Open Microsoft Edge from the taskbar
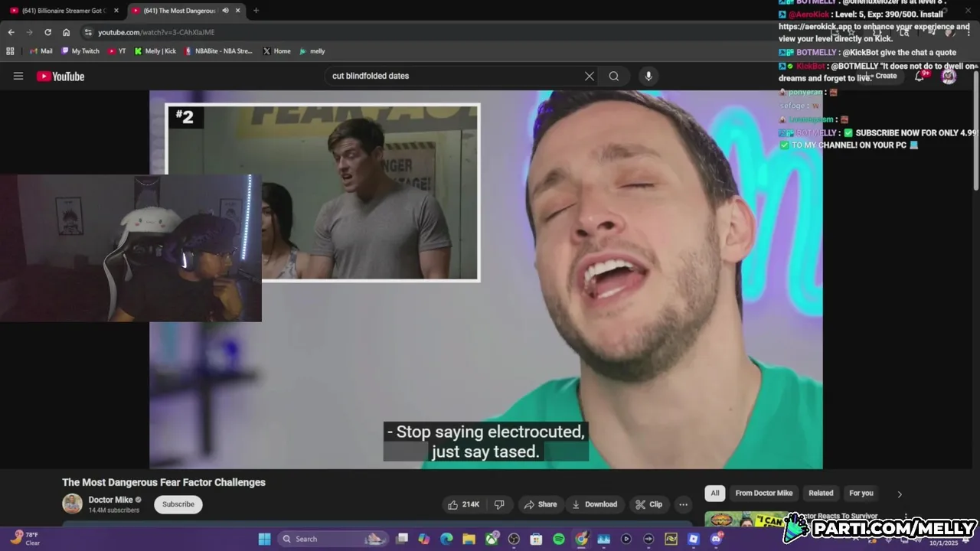 point(446,539)
